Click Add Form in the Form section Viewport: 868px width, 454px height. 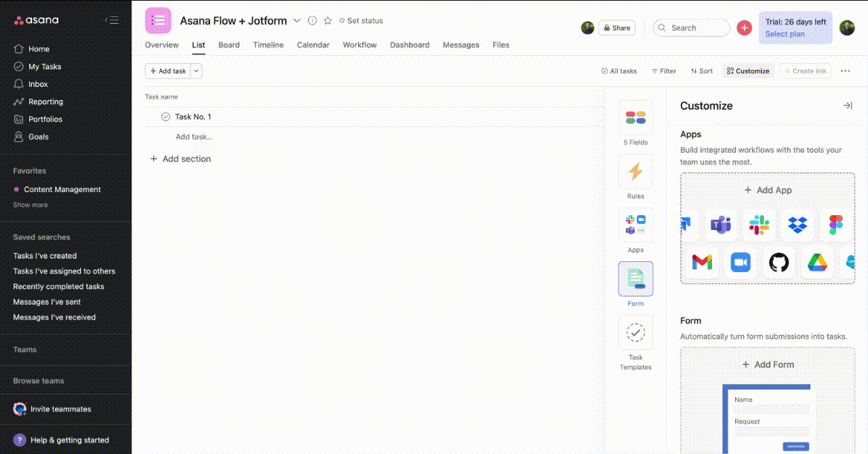[x=768, y=364]
